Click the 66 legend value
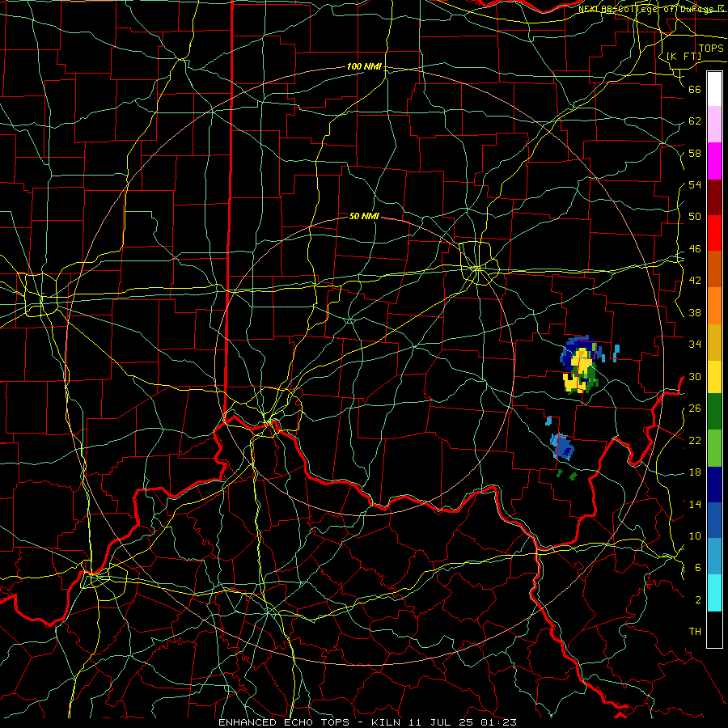This screenshot has width=728, height=728. pos(695,89)
